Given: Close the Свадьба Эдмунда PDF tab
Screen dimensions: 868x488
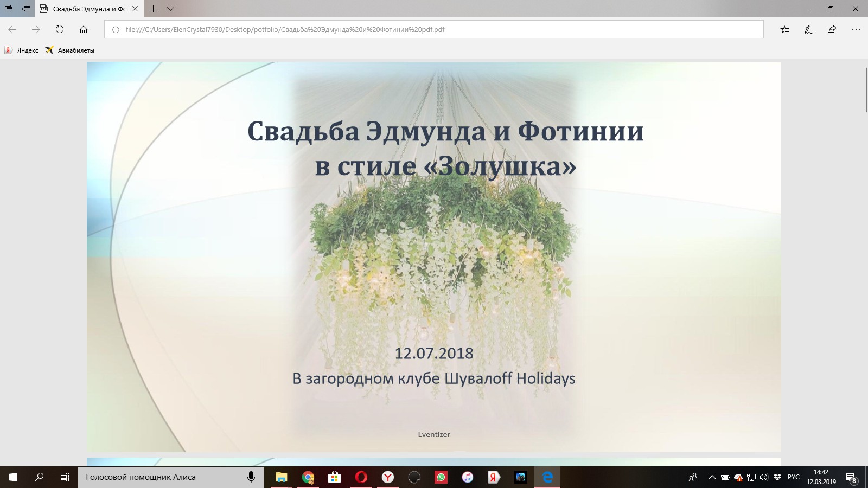Looking at the screenshot, I should point(135,9).
